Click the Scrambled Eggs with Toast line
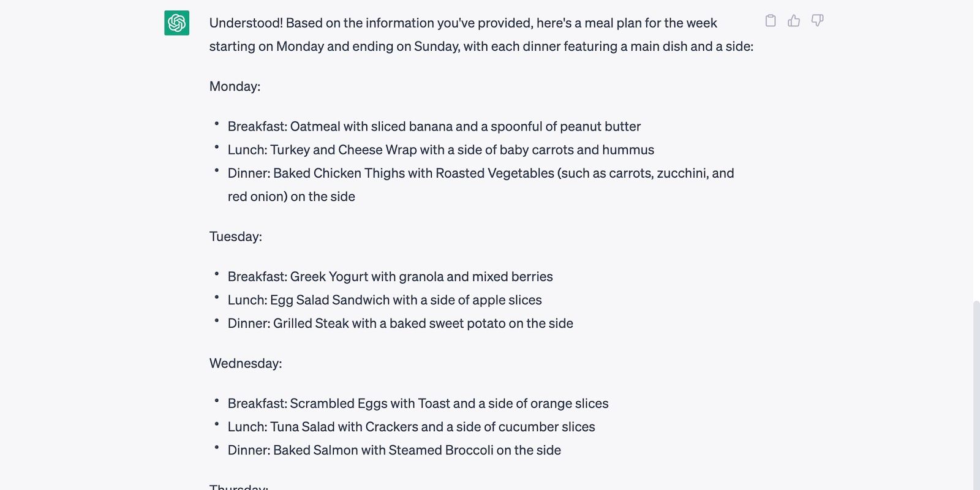Image resolution: width=980 pixels, height=490 pixels. [418, 404]
